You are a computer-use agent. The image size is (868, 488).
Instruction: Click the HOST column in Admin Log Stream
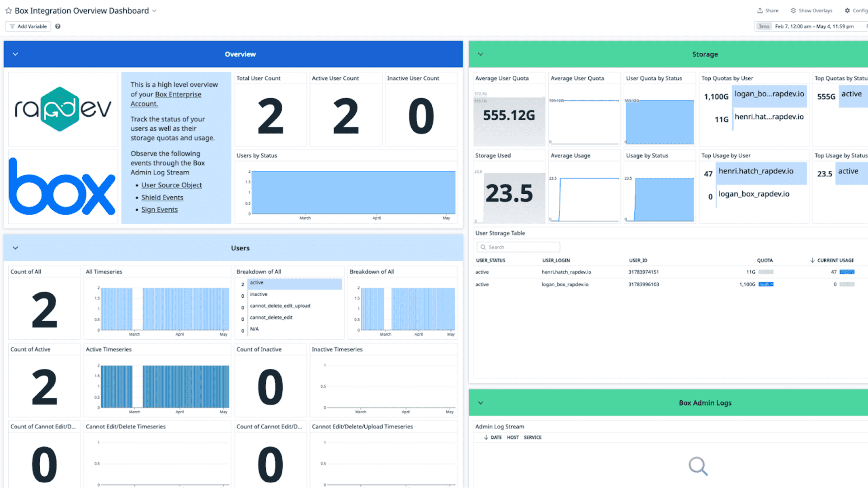tap(513, 437)
